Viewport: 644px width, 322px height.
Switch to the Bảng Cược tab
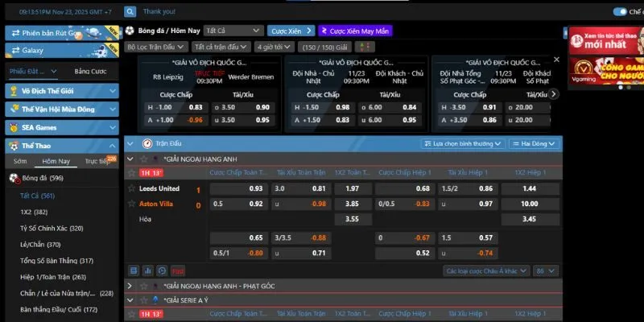click(x=90, y=72)
